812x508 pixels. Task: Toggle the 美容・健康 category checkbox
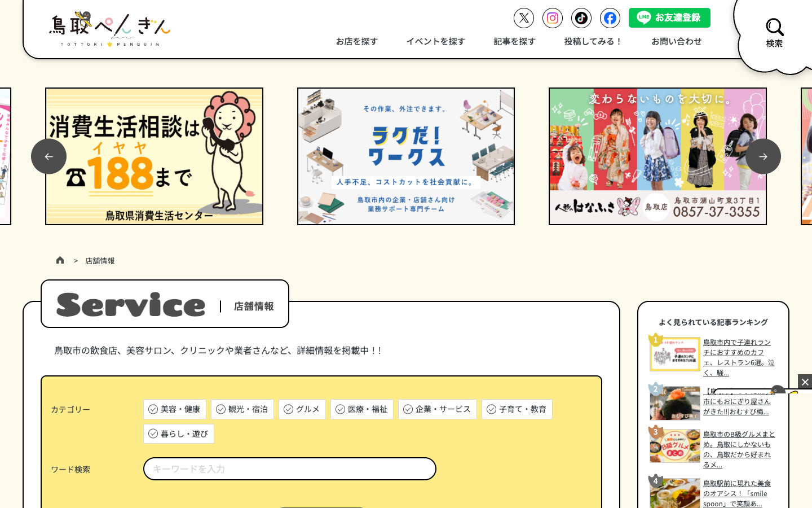(x=175, y=409)
